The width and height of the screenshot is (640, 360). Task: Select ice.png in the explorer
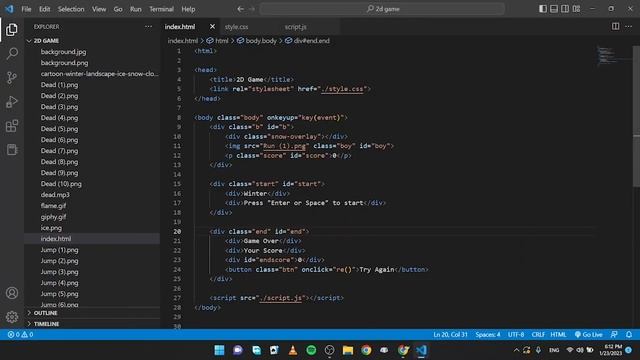[x=51, y=228]
